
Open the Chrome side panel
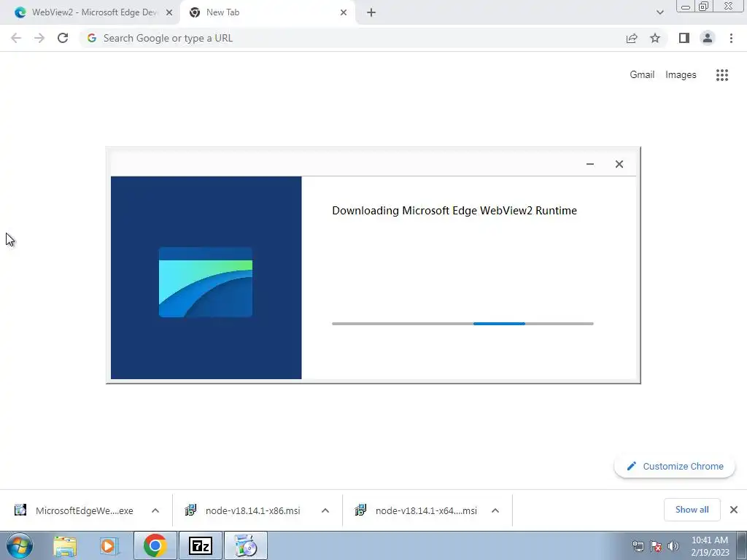click(684, 38)
